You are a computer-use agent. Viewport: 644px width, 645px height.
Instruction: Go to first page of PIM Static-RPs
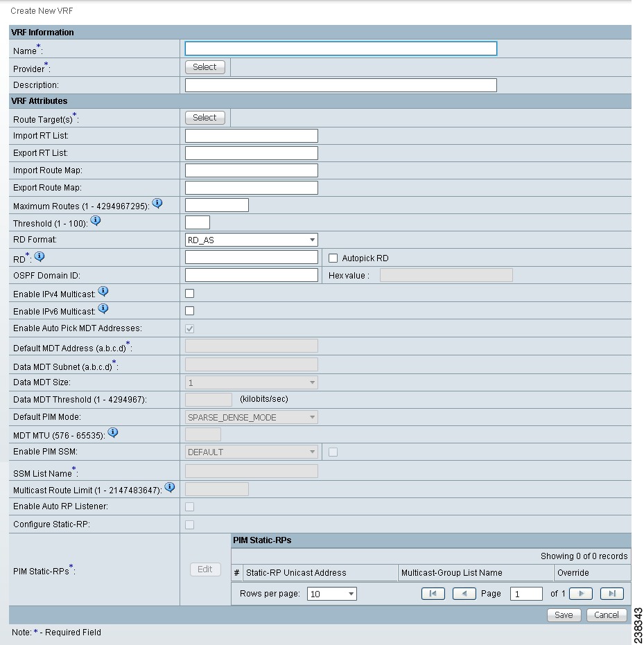433,594
